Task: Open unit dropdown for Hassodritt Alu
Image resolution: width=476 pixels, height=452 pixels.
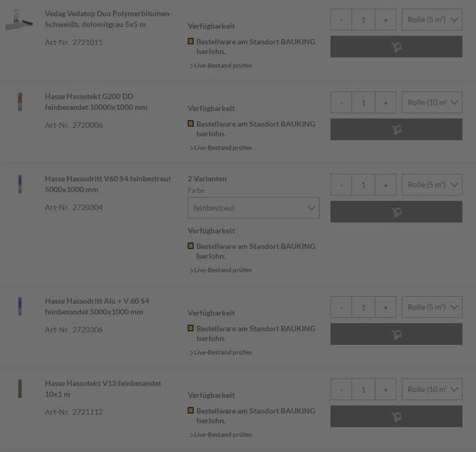Action: coord(432,307)
